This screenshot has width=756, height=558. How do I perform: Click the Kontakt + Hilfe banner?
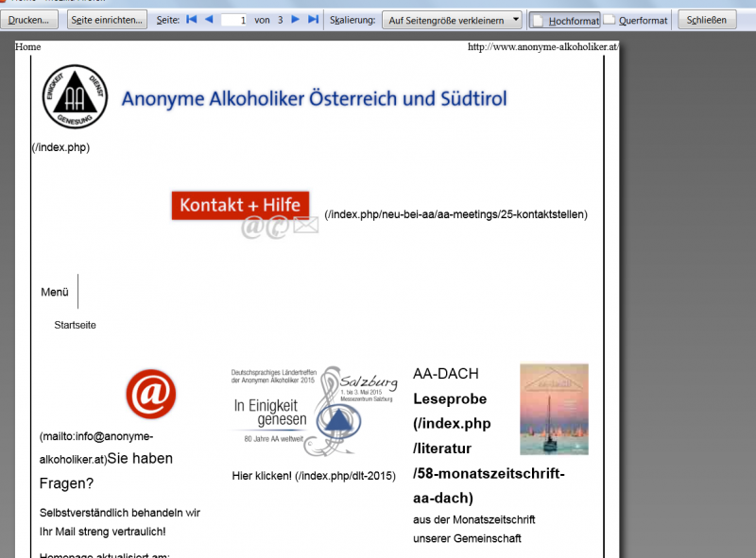241,206
